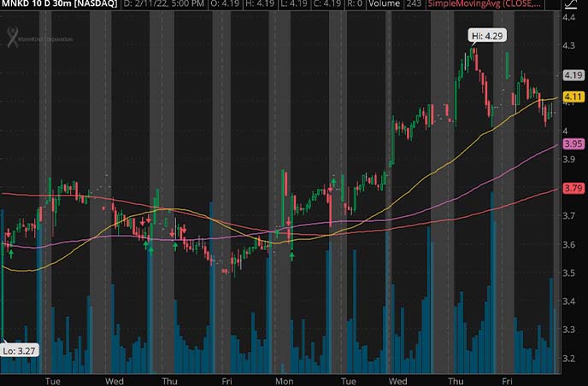This screenshot has width=588, height=386.
Task: Click the 3.4 price axis label
Action: (x=569, y=301)
